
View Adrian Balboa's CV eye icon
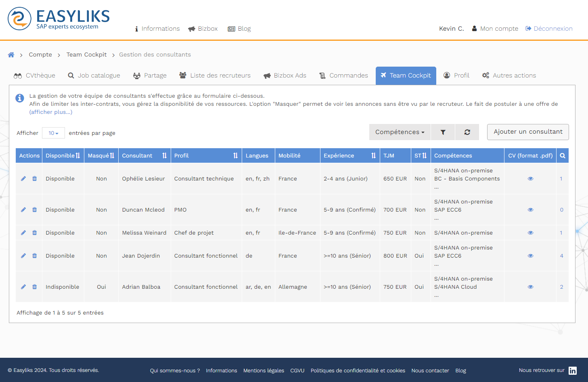coord(530,287)
